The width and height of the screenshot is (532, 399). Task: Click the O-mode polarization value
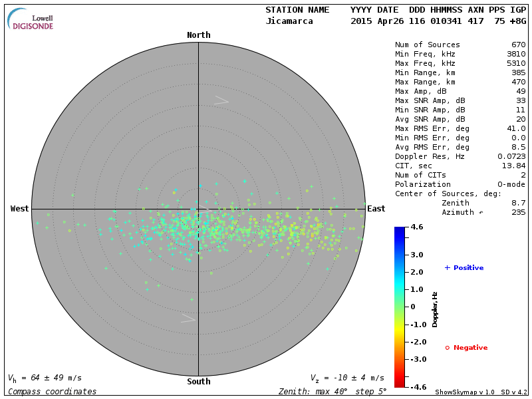coord(509,184)
